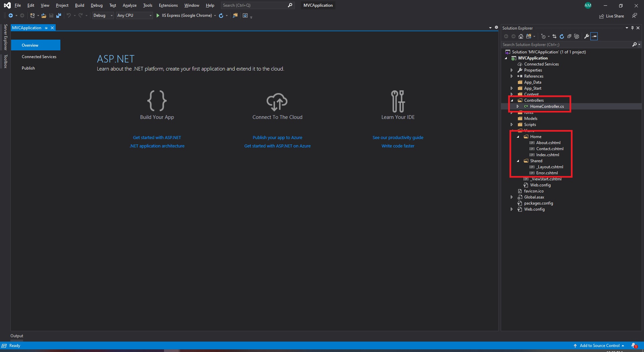Collapse the MVCApplication project node
The height and width of the screenshot is (352, 644).
[x=506, y=58]
